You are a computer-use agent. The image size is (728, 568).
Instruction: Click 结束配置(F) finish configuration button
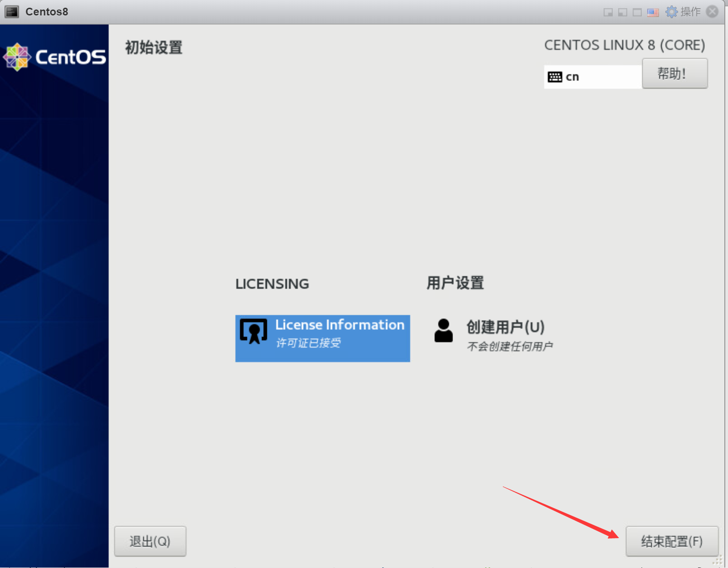pyautogui.click(x=672, y=541)
